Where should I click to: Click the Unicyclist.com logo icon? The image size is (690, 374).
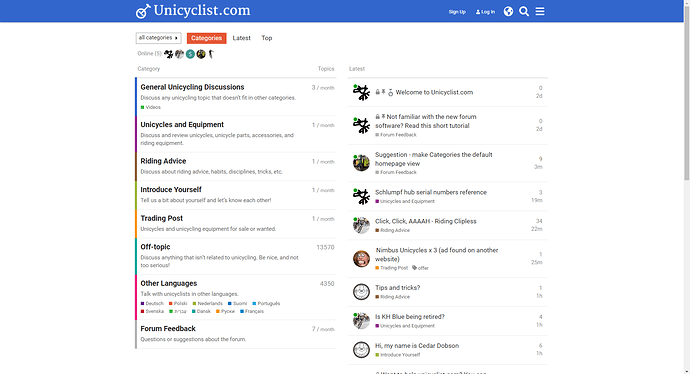[143, 11]
